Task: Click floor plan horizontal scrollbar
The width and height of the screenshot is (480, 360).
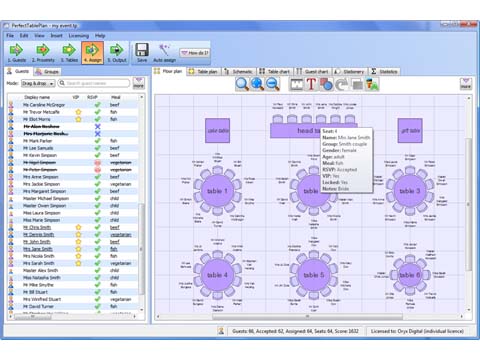Action: 307,316
